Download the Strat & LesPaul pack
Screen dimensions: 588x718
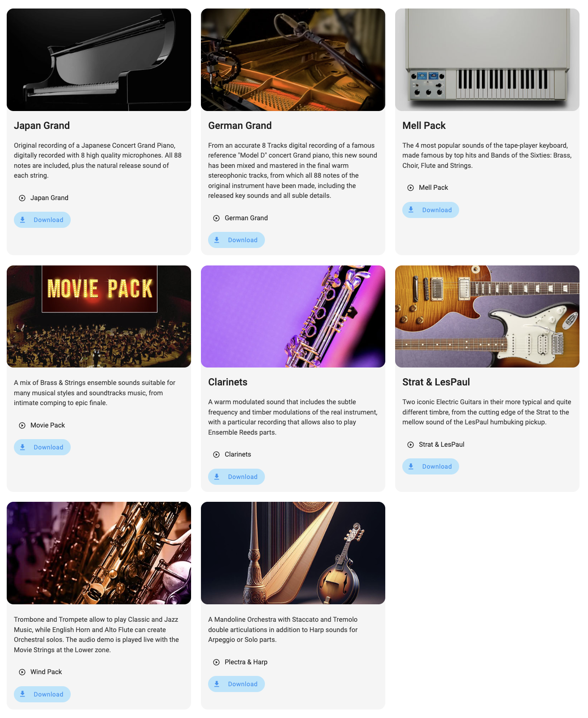[x=430, y=466]
